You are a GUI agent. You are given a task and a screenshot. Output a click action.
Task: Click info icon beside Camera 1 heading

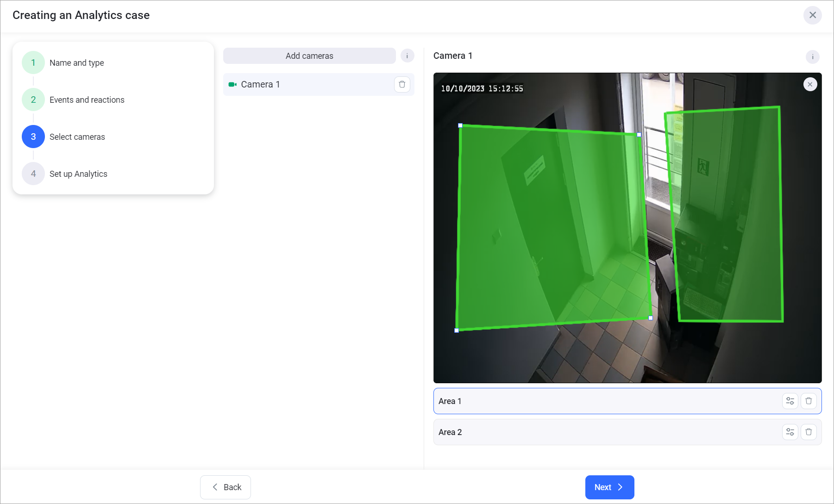812,57
